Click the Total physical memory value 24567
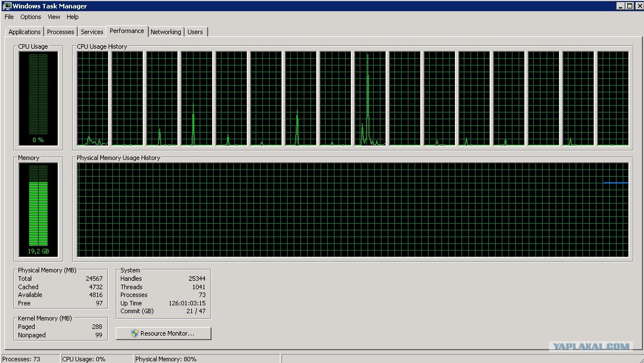This screenshot has height=363, width=644. (x=94, y=279)
